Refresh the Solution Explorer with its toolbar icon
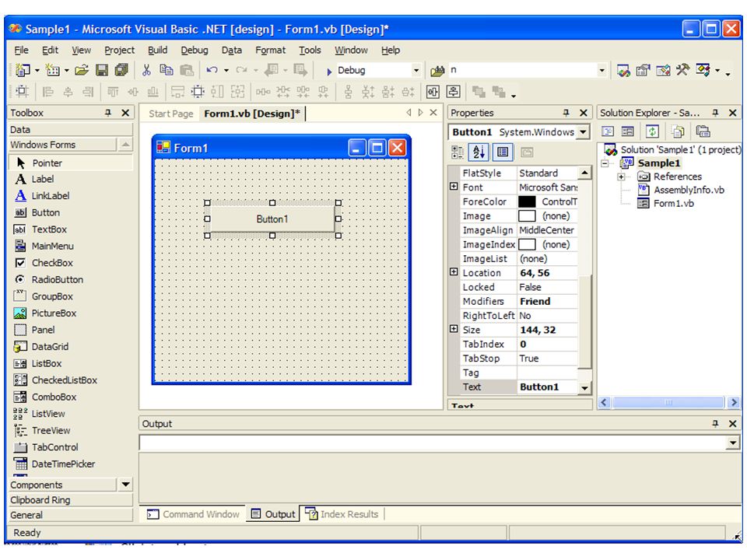 coord(652,131)
